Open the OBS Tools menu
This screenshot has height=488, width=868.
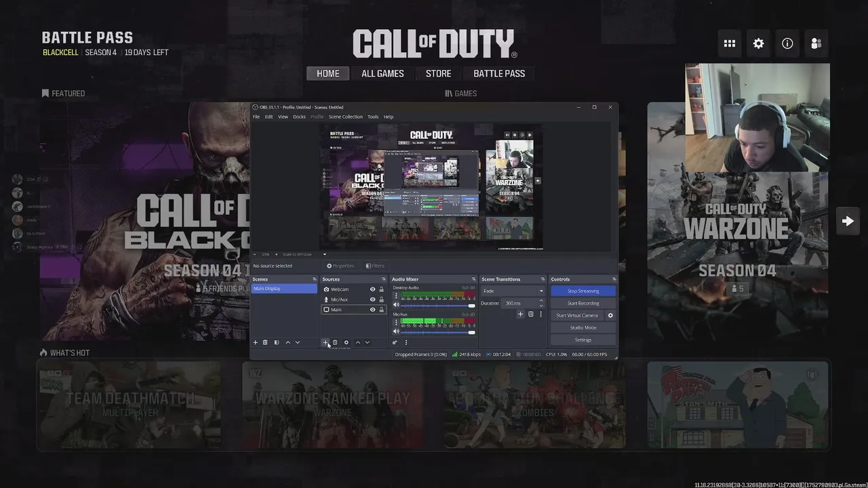[373, 117]
